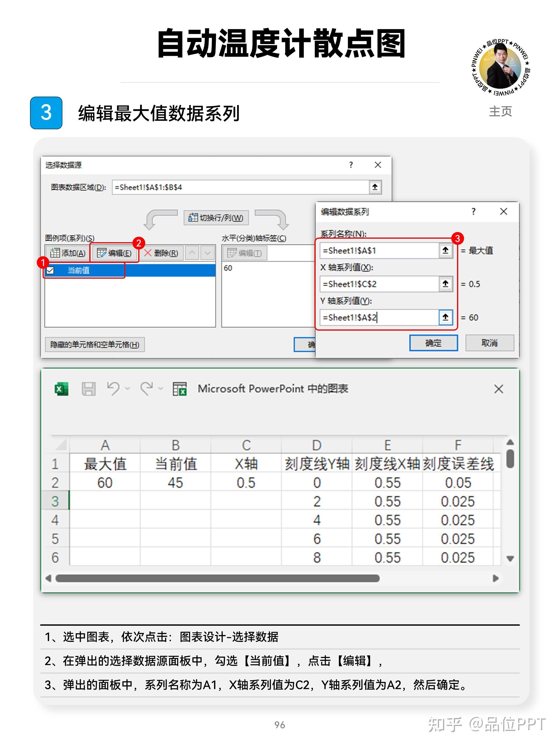The width and height of the screenshot is (560, 747).
Task: Click column A header in spreadsheet
Action: (x=105, y=445)
